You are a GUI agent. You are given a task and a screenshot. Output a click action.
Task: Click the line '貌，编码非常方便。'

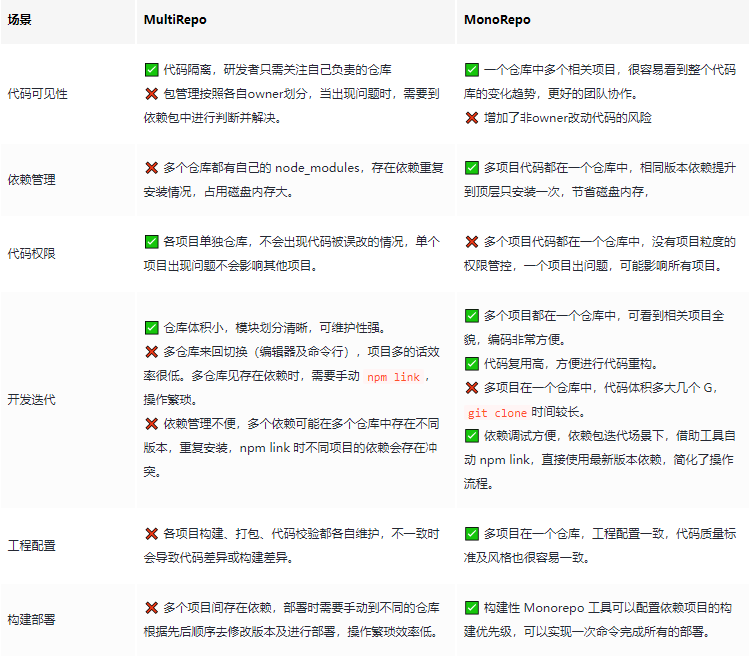point(515,340)
